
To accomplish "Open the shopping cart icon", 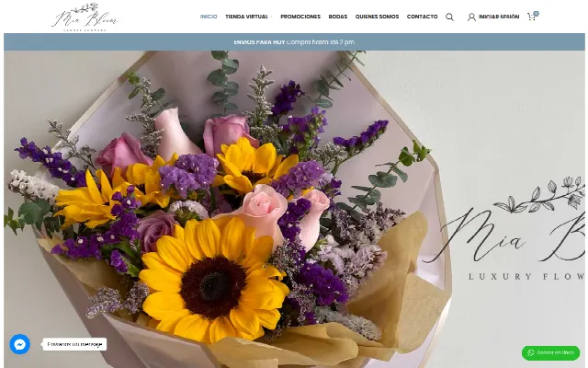I will coord(531,17).
